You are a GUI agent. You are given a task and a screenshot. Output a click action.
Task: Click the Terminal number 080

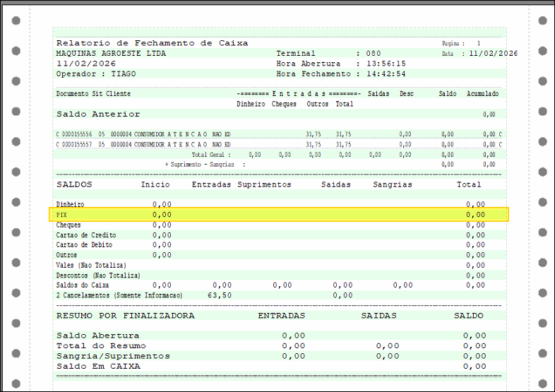[374, 53]
